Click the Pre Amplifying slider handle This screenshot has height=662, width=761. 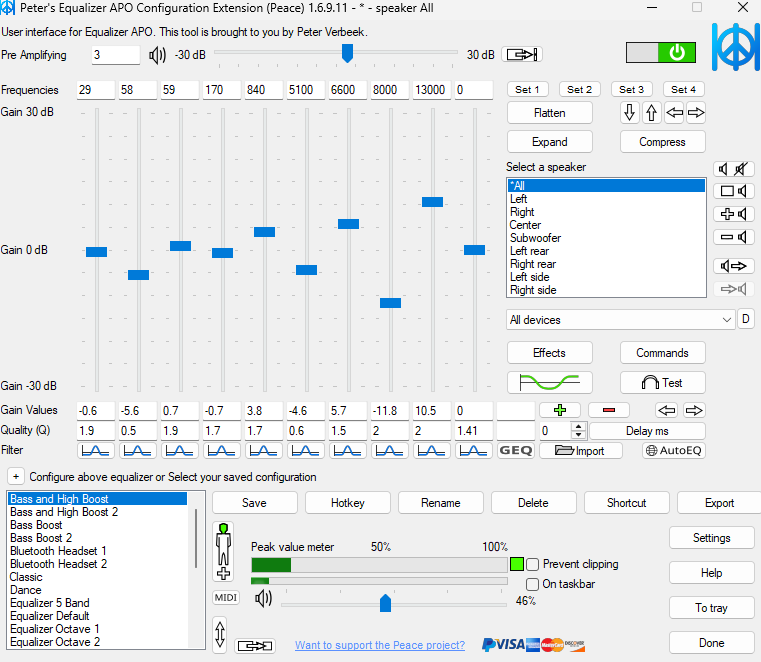(x=347, y=53)
